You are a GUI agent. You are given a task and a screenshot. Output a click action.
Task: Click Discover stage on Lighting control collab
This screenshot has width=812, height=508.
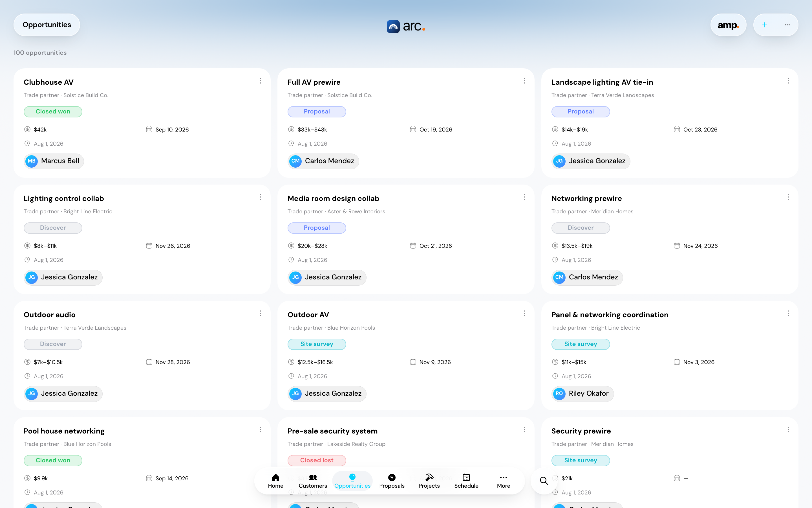pyautogui.click(x=53, y=228)
